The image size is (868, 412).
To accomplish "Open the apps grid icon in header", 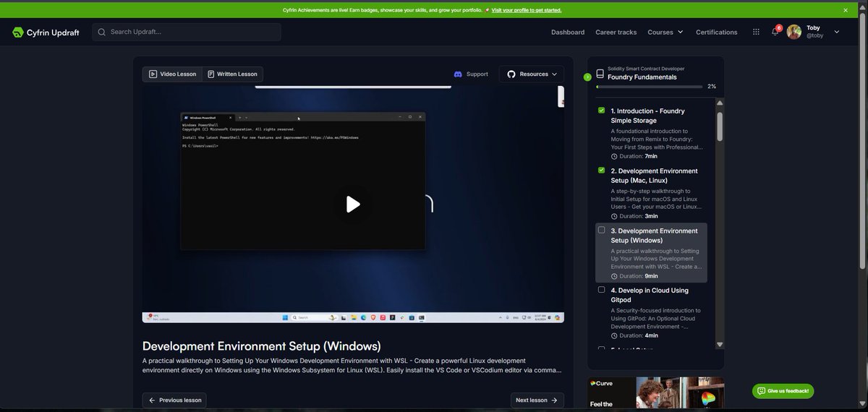I will coord(756,32).
